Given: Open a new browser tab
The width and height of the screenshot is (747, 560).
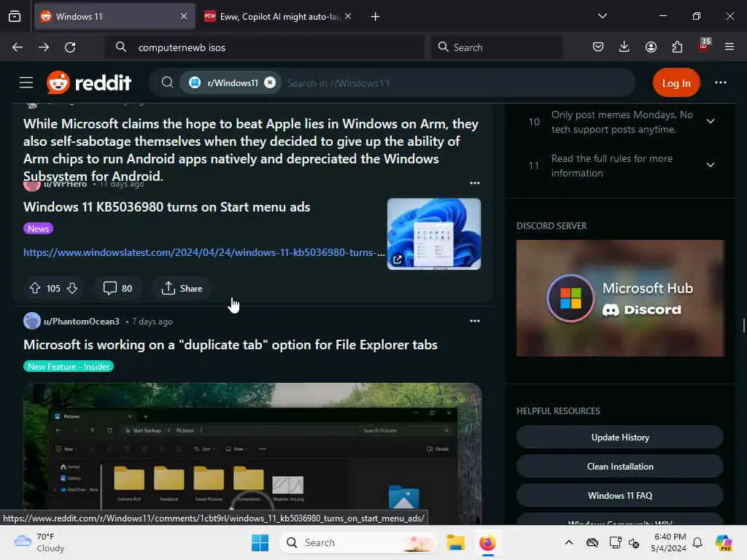Looking at the screenshot, I should [x=375, y=16].
